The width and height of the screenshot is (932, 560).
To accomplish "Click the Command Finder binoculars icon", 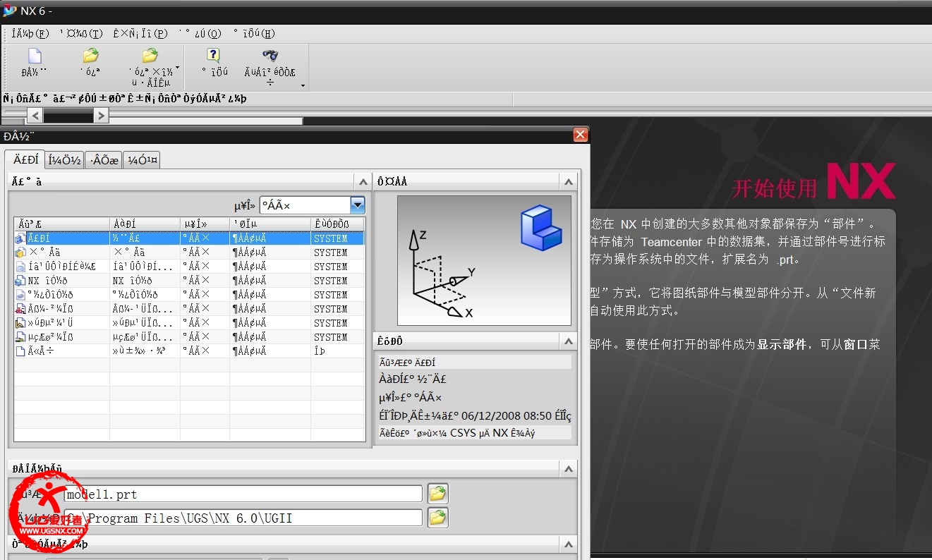I will 270,56.
